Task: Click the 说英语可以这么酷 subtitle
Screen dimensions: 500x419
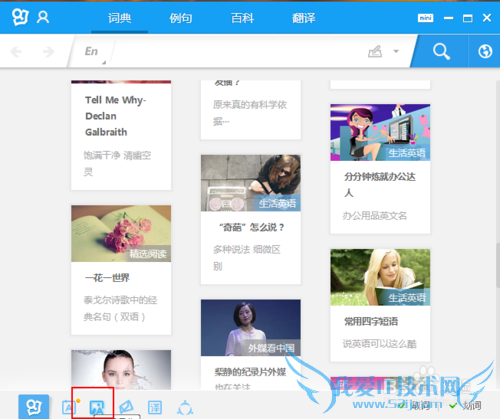Action: point(380,344)
